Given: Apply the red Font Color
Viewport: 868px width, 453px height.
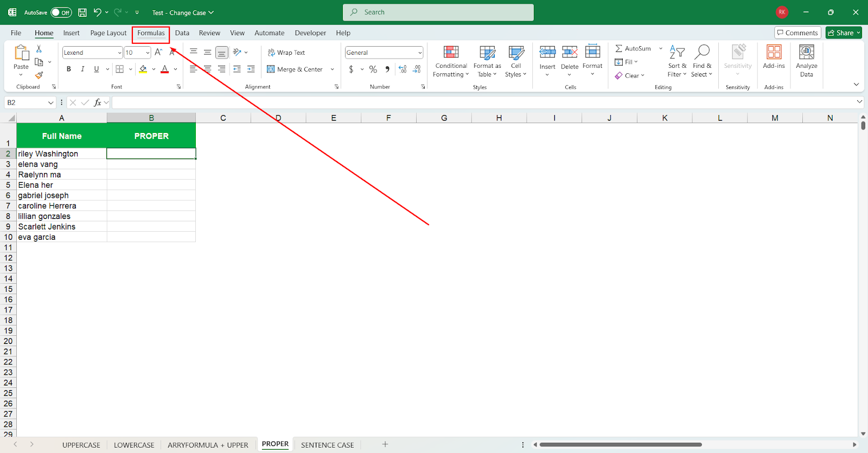Looking at the screenshot, I should (165, 69).
